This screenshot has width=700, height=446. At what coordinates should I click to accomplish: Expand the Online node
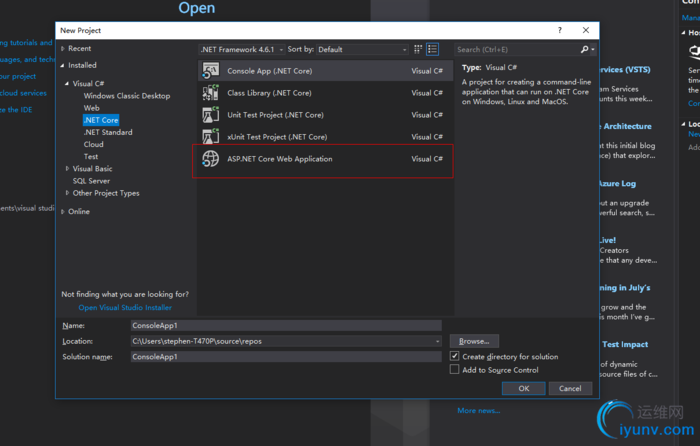click(63, 212)
